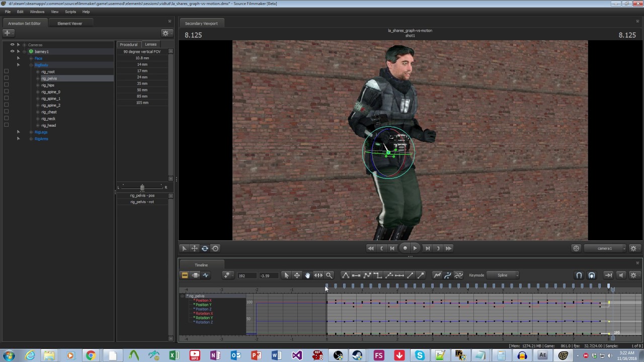Open the Edit menu

[20, 12]
